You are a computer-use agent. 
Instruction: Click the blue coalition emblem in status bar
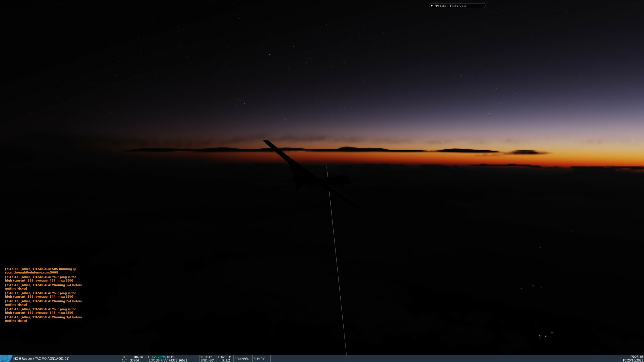(x=6, y=358)
